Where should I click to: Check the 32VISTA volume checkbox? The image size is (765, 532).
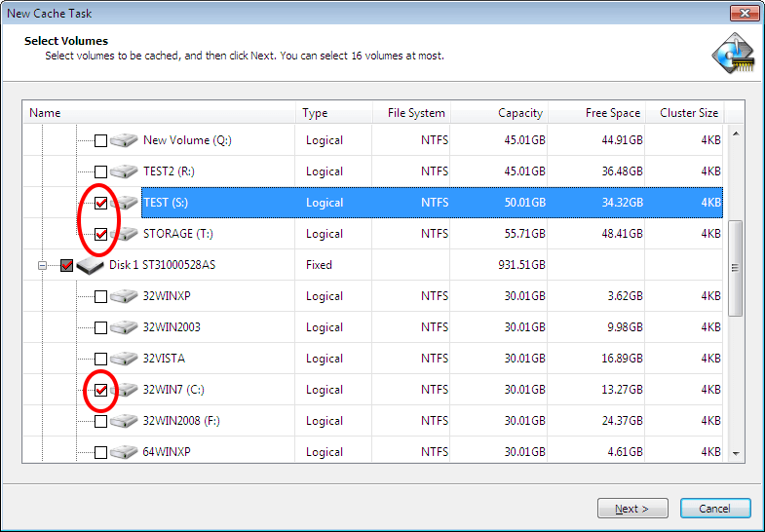[x=100, y=359]
